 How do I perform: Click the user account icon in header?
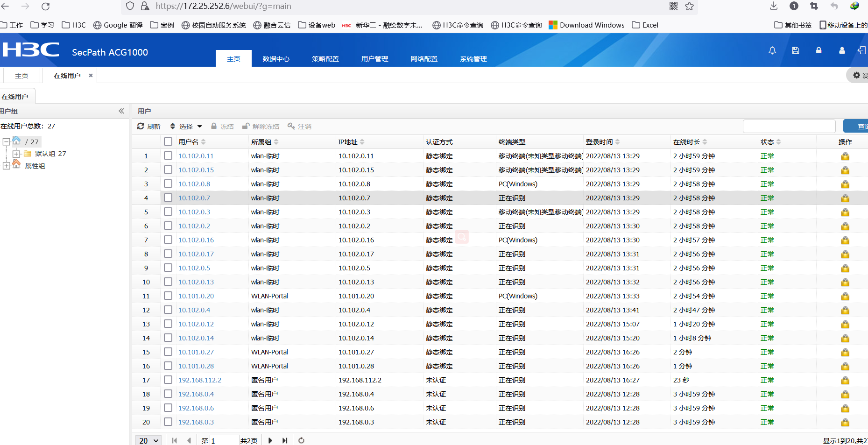pyautogui.click(x=842, y=50)
